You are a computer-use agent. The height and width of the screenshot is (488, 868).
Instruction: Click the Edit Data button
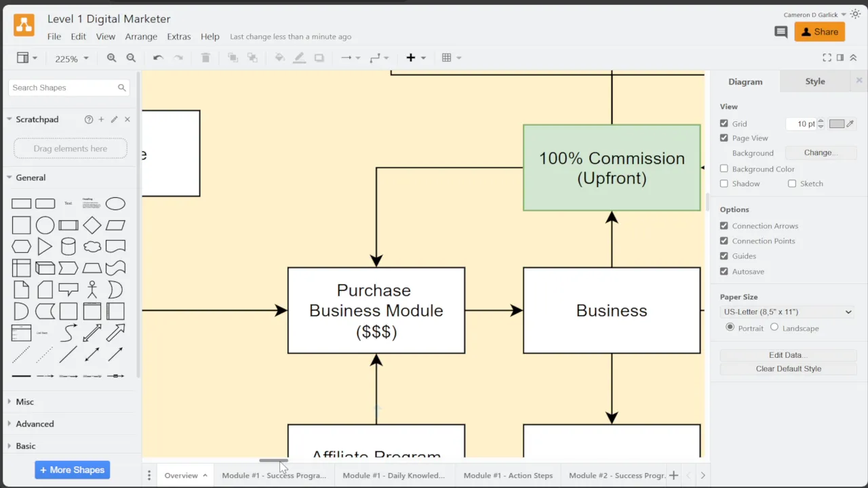point(788,355)
